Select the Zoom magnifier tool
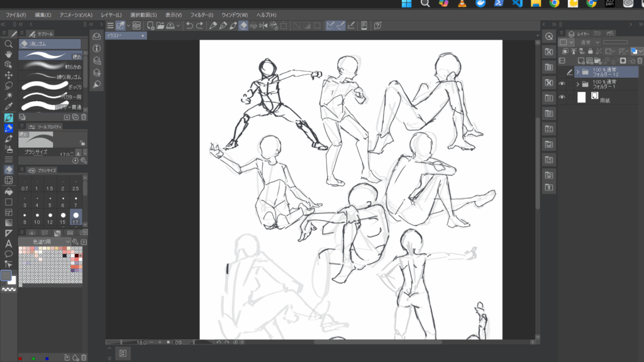The width and height of the screenshot is (644, 362). (x=9, y=44)
